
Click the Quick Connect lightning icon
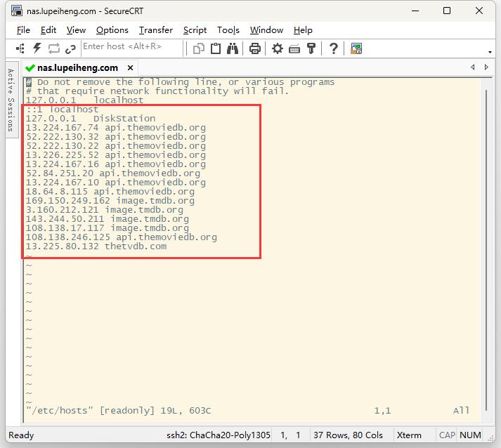coord(37,48)
